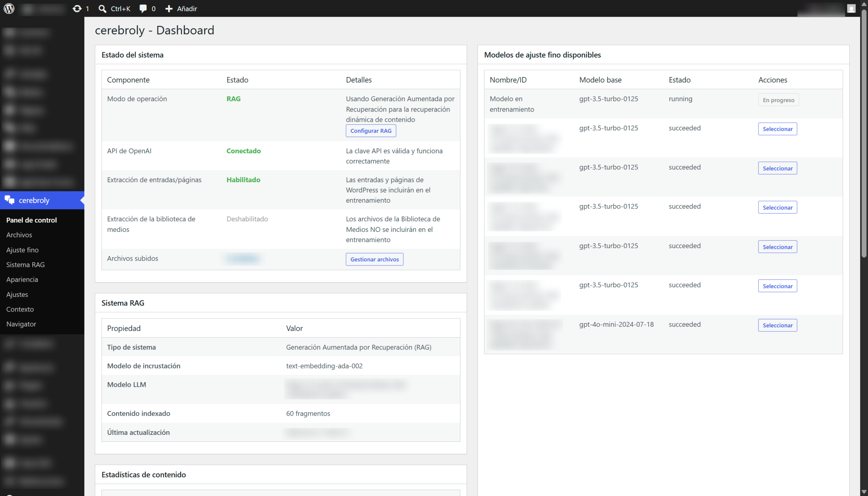This screenshot has width=868, height=496.
Task: Click the Valor column header
Action: (294, 329)
